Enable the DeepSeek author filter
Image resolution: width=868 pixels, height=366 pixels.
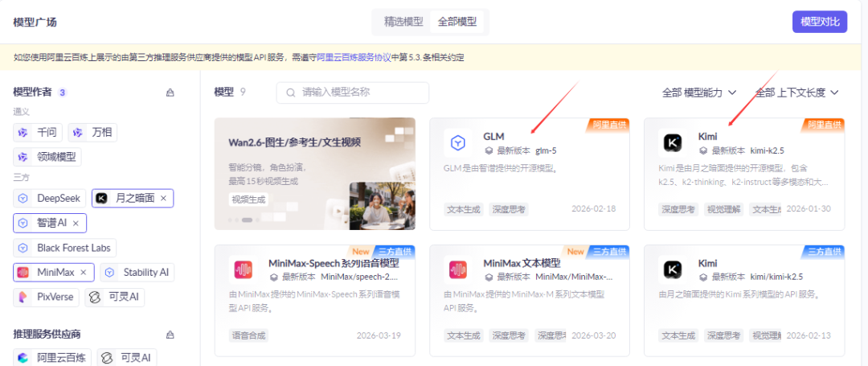point(50,198)
